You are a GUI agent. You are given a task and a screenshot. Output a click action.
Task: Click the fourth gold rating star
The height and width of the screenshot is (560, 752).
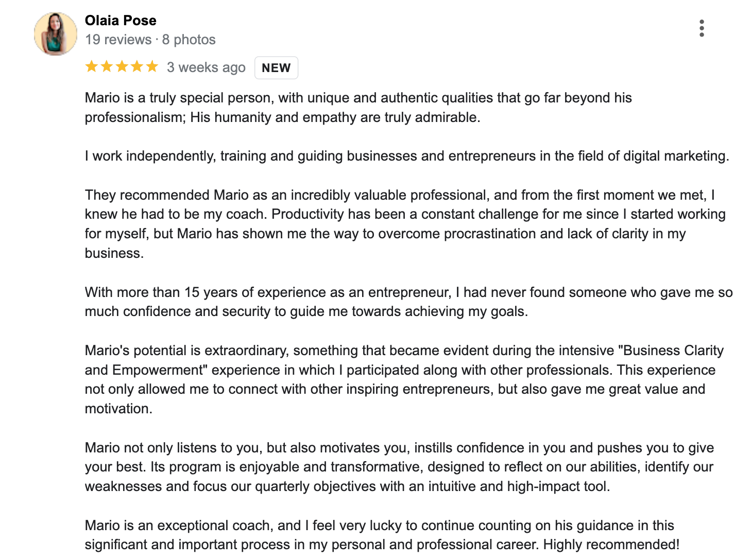[x=136, y=66]
